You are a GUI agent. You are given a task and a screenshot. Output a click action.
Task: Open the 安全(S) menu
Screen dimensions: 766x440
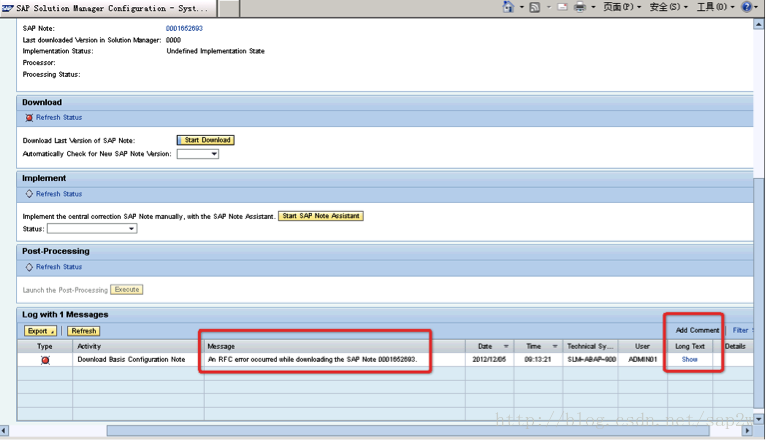(668, 7)
